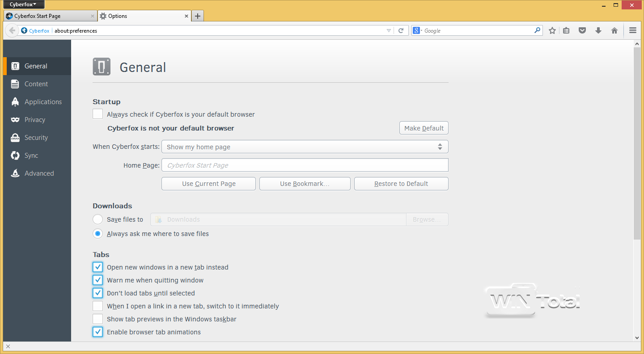The width and height of the screenshot is (644, 354).
Task: Open the hamburger menu
Action: (632, 30)
